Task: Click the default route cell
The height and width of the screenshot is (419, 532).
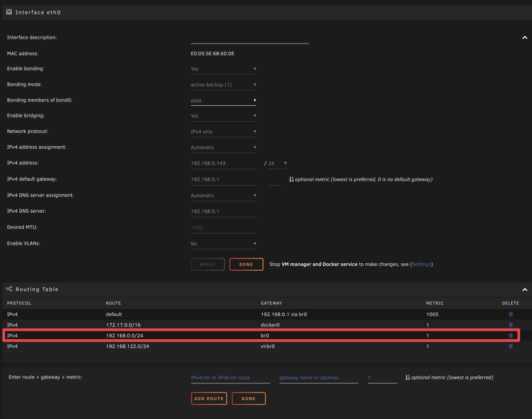Action: pos(114,314)
